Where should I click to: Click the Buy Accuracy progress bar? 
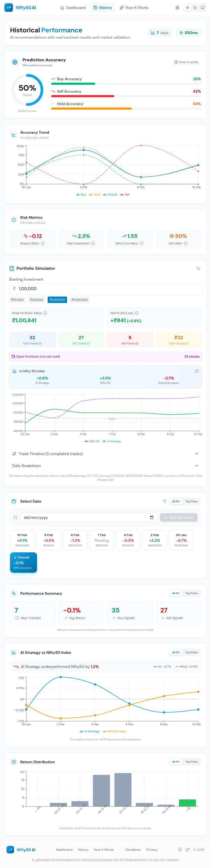pyautogui.click(x=126, y=83)
